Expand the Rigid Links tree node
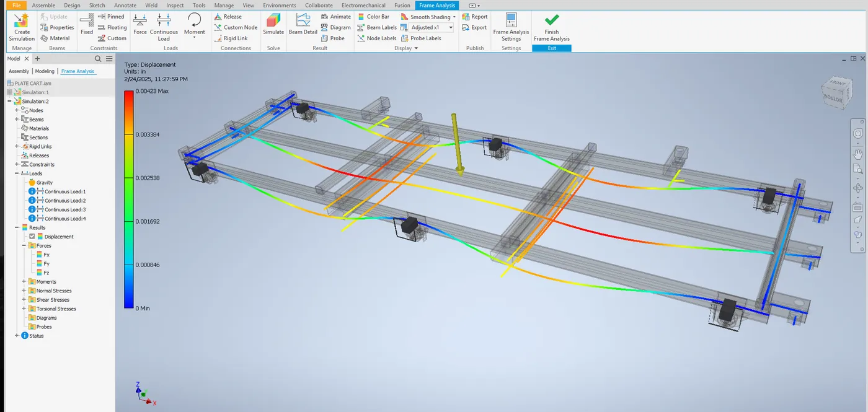The height and width of the screenshot is (412, 868). coord(17,146)
